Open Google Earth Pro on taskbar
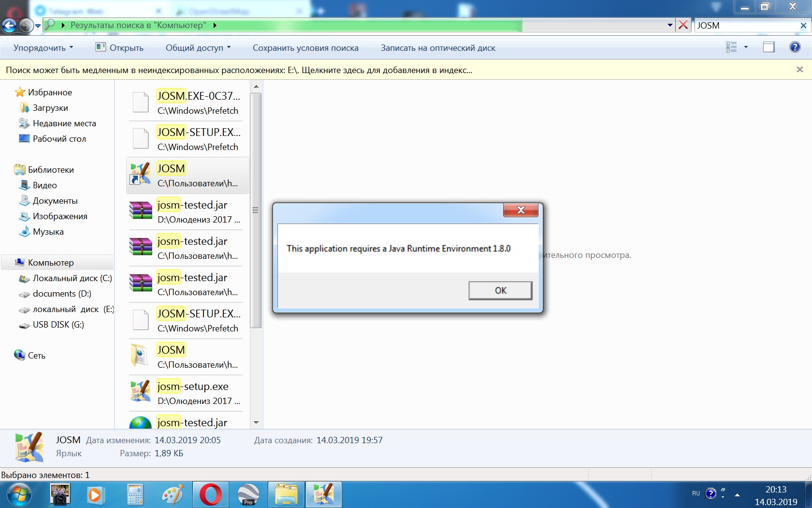812x508 pixels. [248, 494]
